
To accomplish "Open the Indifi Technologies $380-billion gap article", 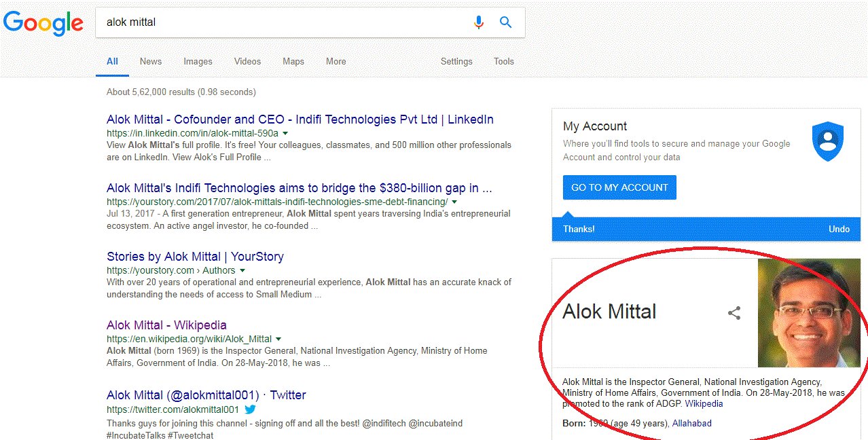I will coord(300,188).
